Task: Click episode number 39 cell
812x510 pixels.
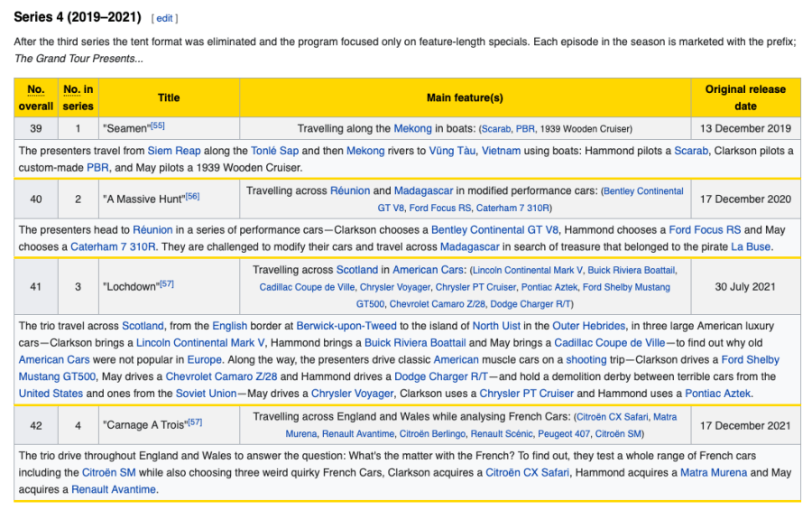Action: coord(36,128)
